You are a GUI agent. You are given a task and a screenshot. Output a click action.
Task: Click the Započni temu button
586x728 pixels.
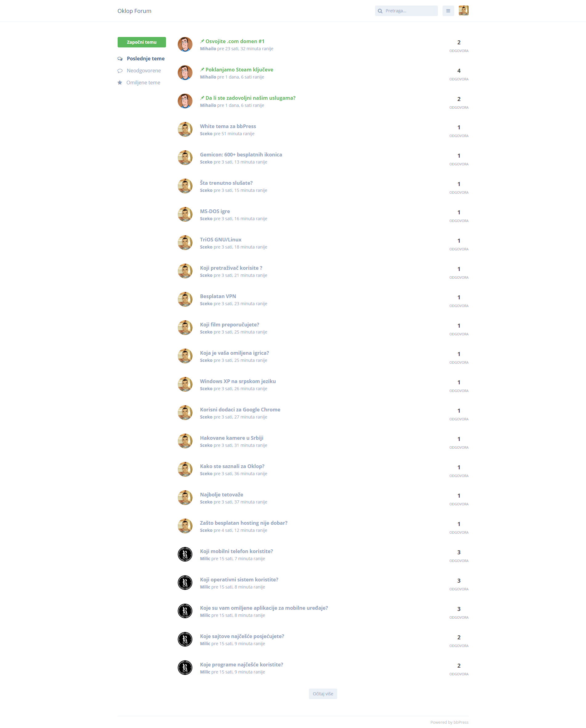pyautogui.click(x=142, y=42)
